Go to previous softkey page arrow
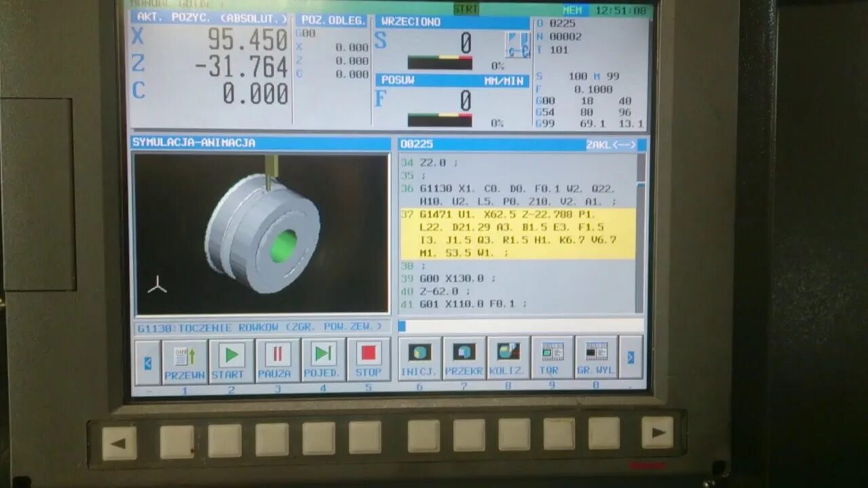The width and height of the screenshot is (868, 488). (x=147, y=363)
